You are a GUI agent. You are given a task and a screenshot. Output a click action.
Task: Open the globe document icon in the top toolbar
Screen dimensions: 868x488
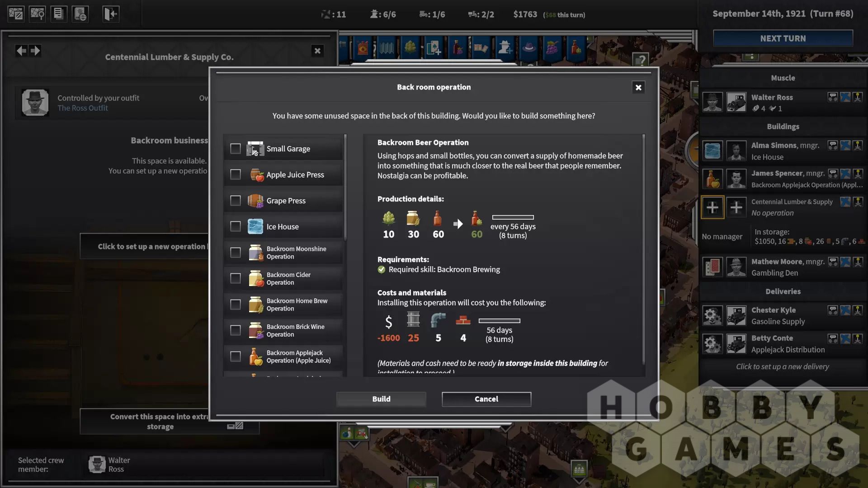click(x=80, y=14)
